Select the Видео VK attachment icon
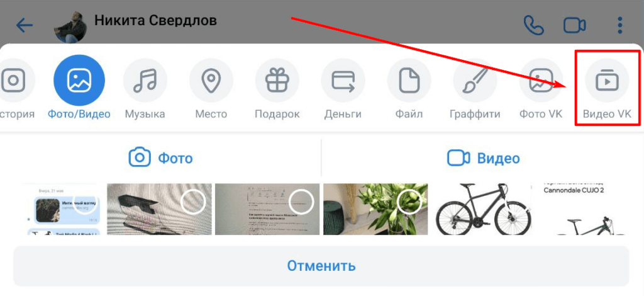Viewport: 644px width, 296px height. 607,81
